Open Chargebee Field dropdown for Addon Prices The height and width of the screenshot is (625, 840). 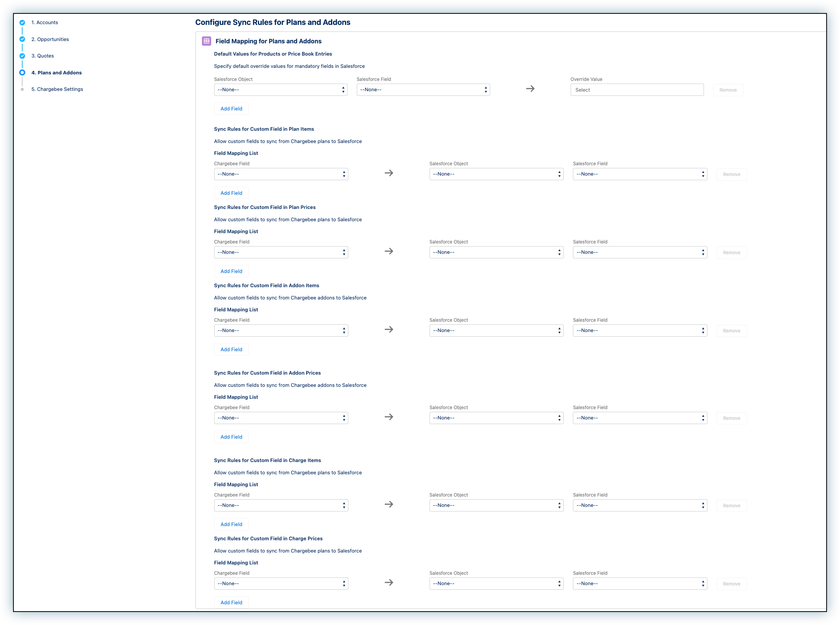coord(281,418)
